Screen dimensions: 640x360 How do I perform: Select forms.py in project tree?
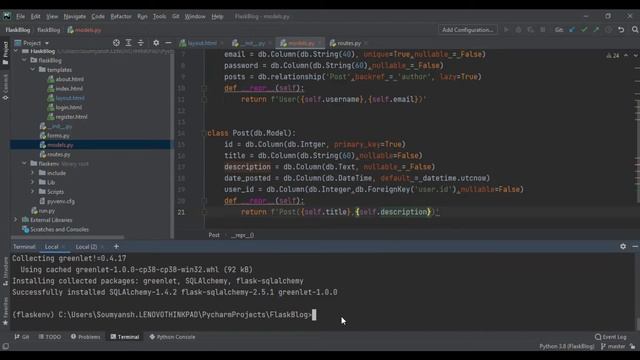click(x=58, y=136)
